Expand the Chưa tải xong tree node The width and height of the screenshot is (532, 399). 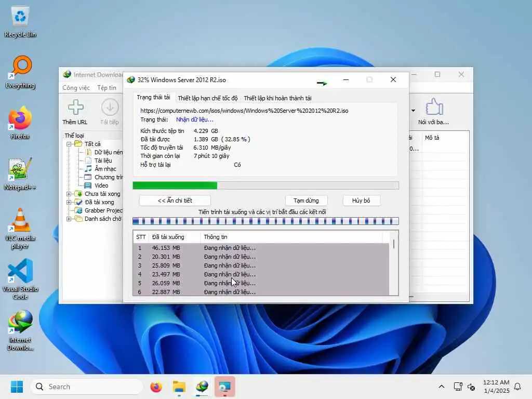[69, 194]
